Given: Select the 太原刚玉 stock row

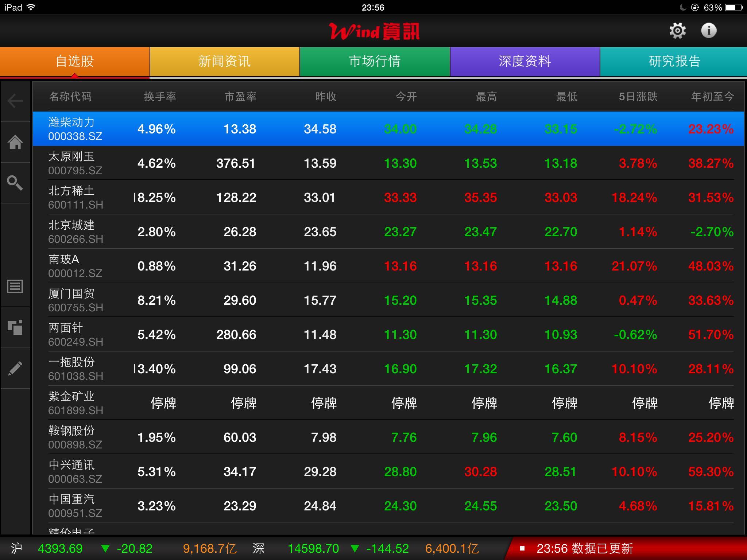Looking at the screenshot, I should [388, 163].
